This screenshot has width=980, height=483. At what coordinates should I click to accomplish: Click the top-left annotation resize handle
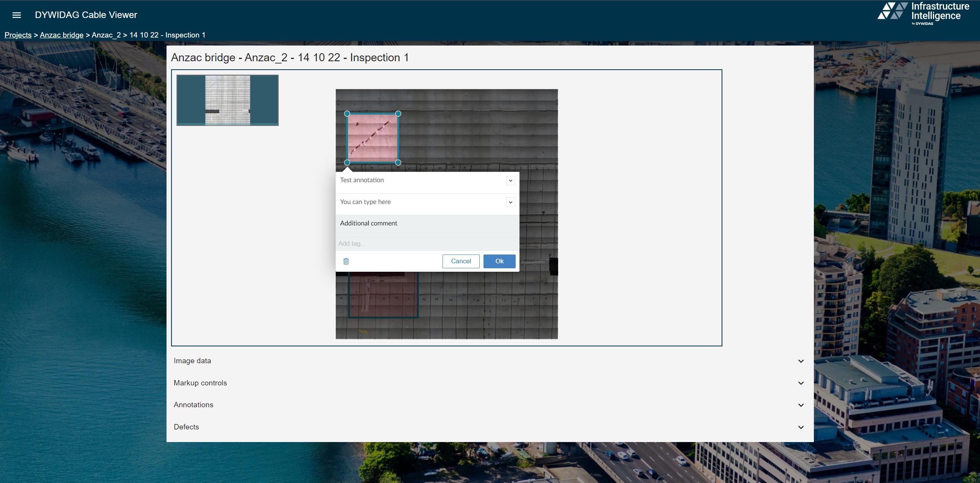tap(347, 114)
